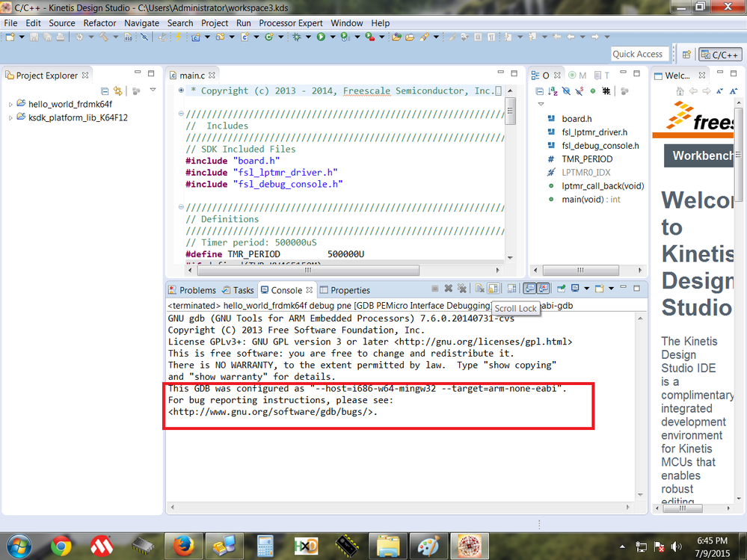
Task: Select lptmr_call_back(void) in Outline
Action: tap(603, 186)
